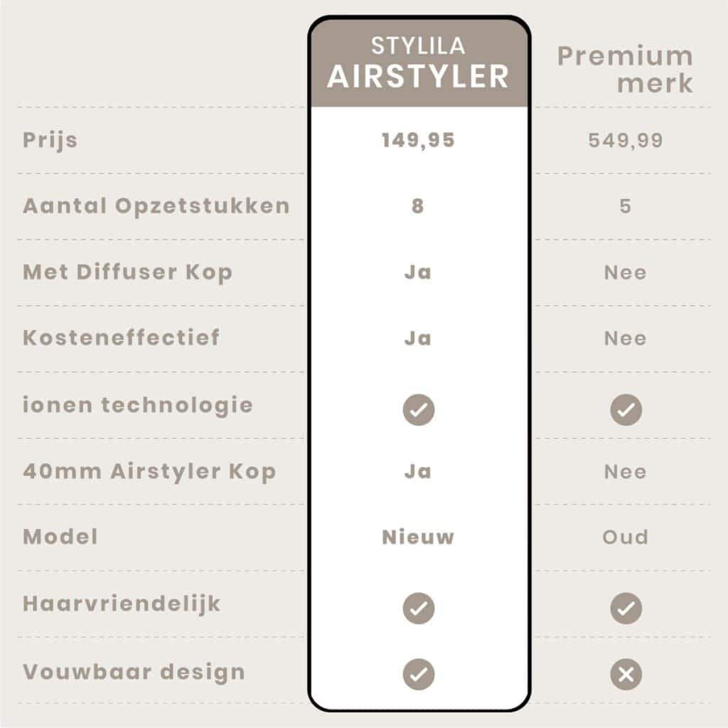Select the Premium merk column heading
Viewport: 728px width, 728px height.
624,70
